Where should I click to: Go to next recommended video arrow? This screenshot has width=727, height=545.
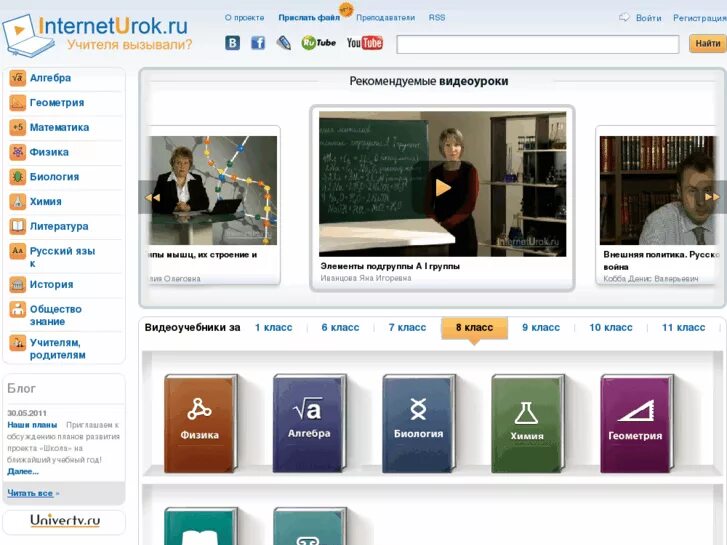(713, 197)
